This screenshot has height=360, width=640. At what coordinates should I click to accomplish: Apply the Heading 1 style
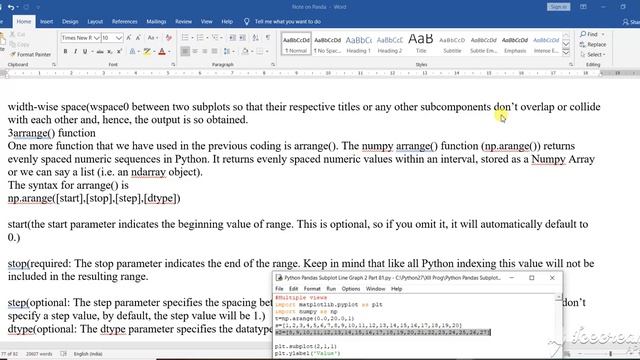coord(358,44)
